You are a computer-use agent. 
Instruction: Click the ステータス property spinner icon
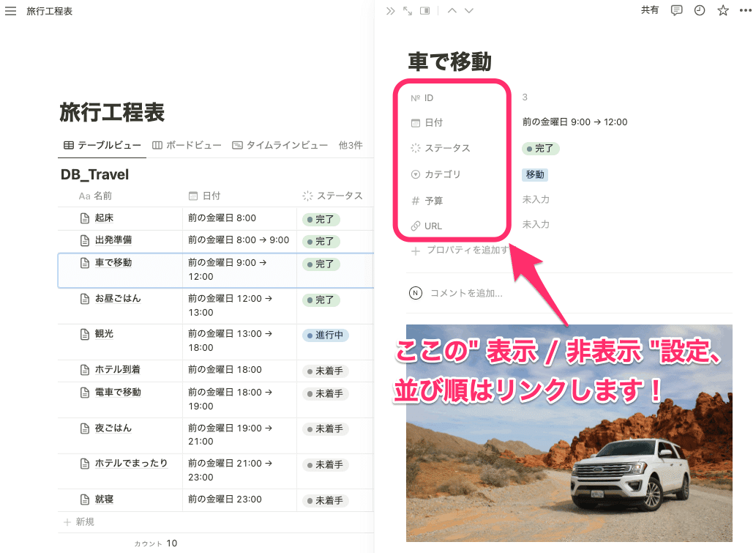417,148
